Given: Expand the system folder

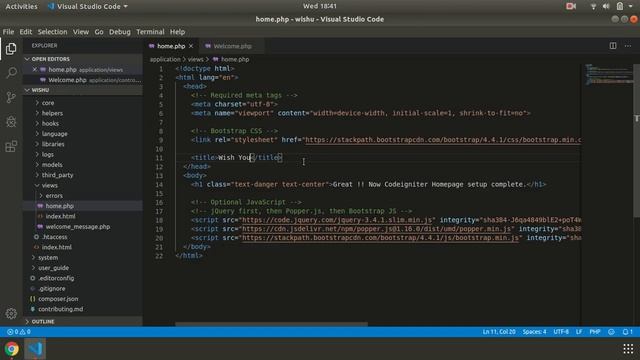Looking at the screenshot, I should click(48, 258).
